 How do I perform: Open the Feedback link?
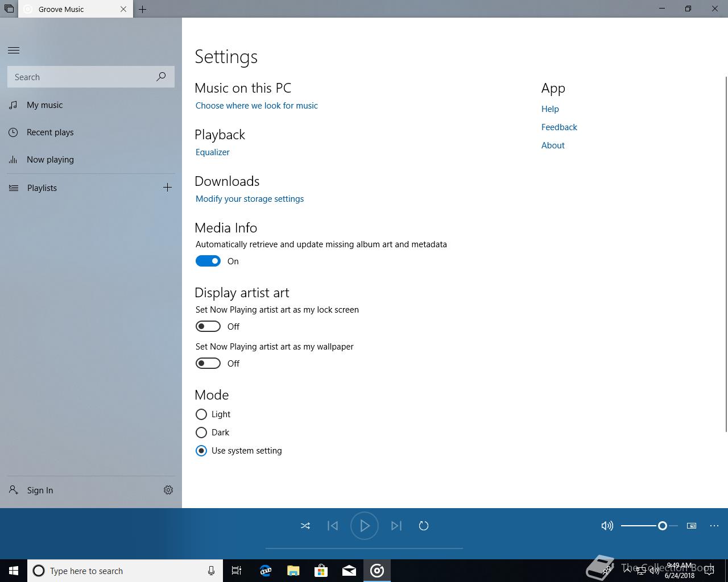(x=559, y=127)
